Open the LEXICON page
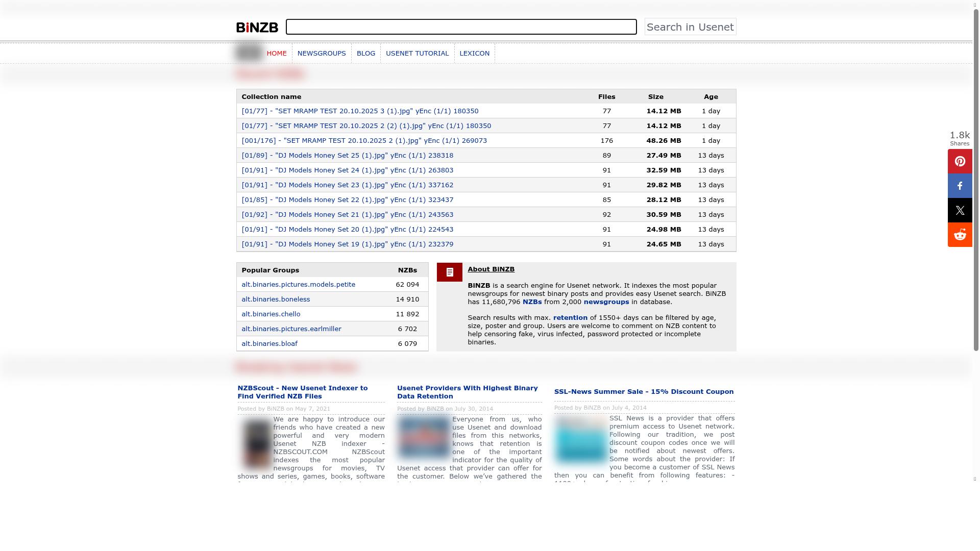This screenshot has height=551, width=980. click(474, 53)
